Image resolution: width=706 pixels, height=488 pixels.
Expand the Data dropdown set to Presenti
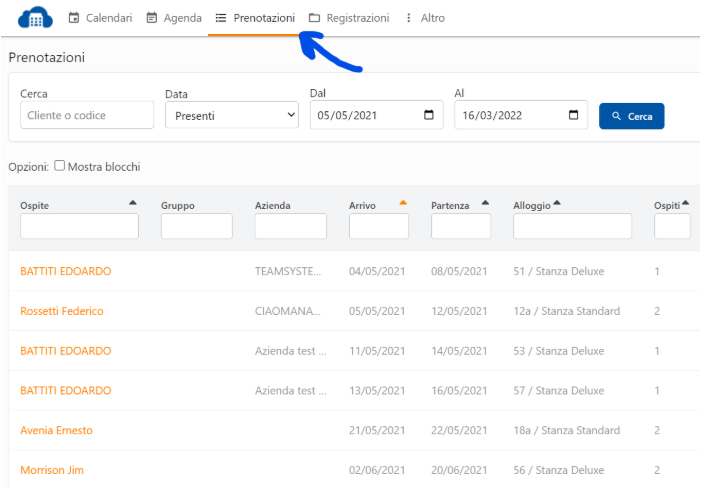coord(231,116)
